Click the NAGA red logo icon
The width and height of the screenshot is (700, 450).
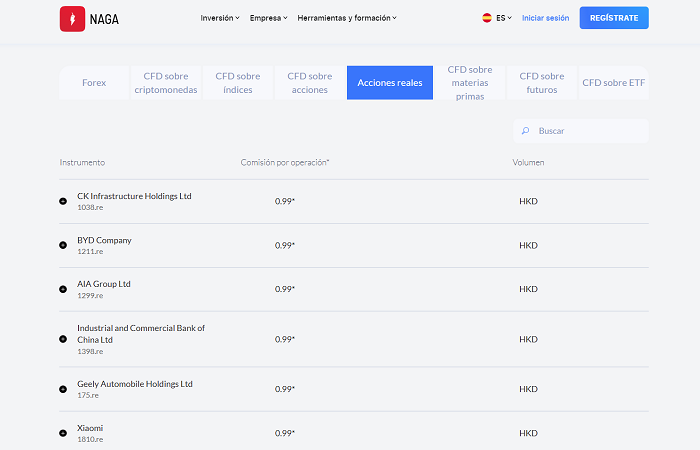tap(72, 19)
